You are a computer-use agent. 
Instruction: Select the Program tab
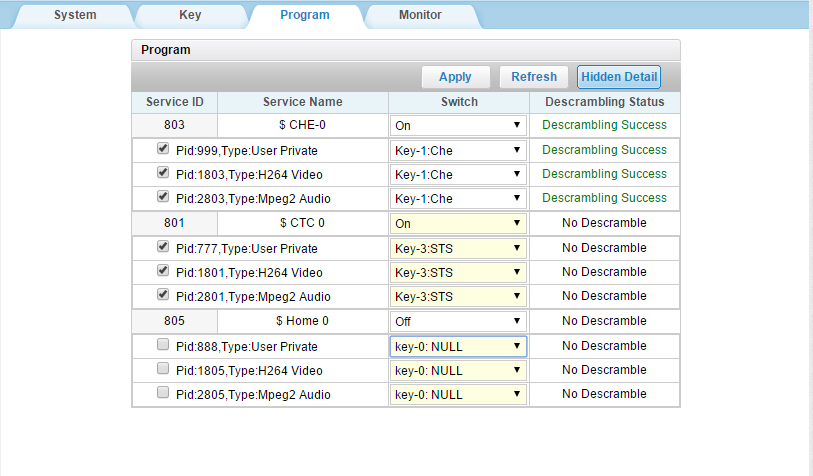[304, 15]
